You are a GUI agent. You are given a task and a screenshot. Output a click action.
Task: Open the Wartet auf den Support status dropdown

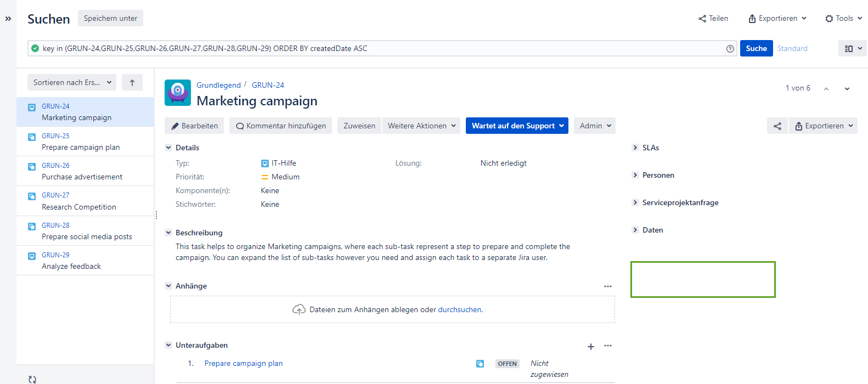[517, 126]
